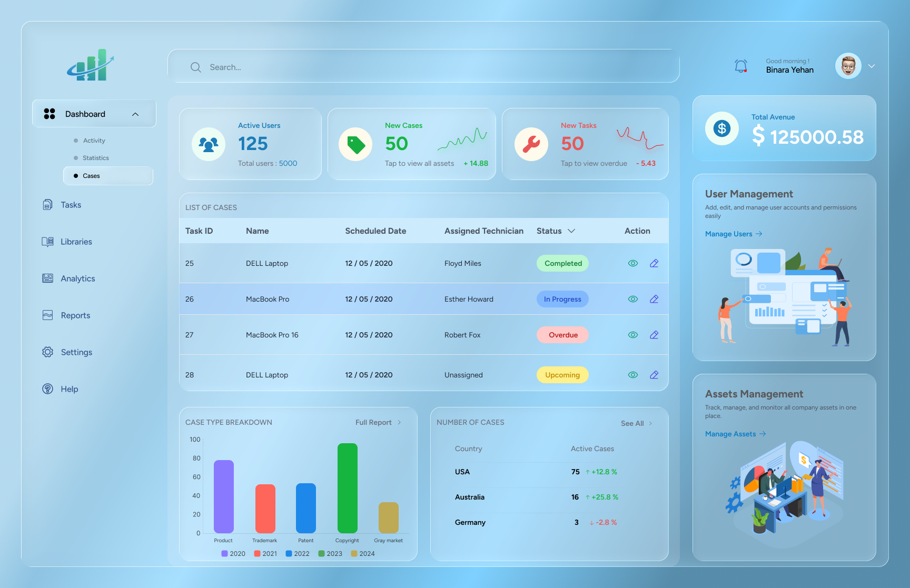Open notifications via the bell icon
Viewport: 910px width, 588px height.
(741, 65)
